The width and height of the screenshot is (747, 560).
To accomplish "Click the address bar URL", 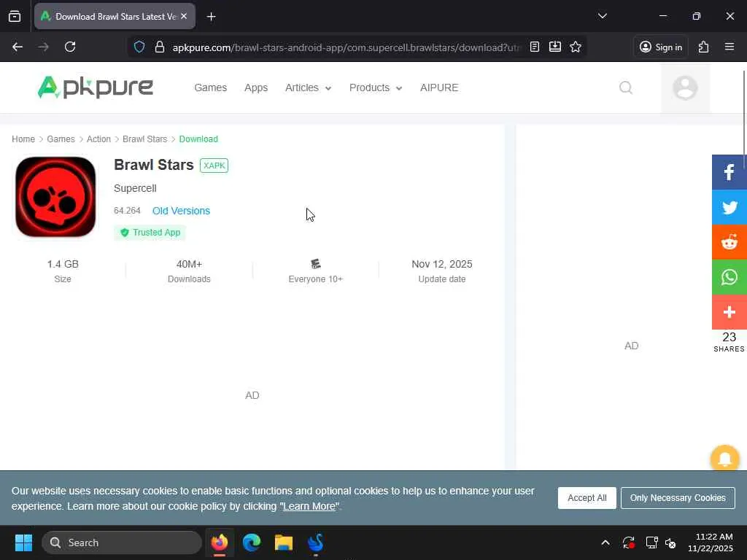I will tap(347, 47).
